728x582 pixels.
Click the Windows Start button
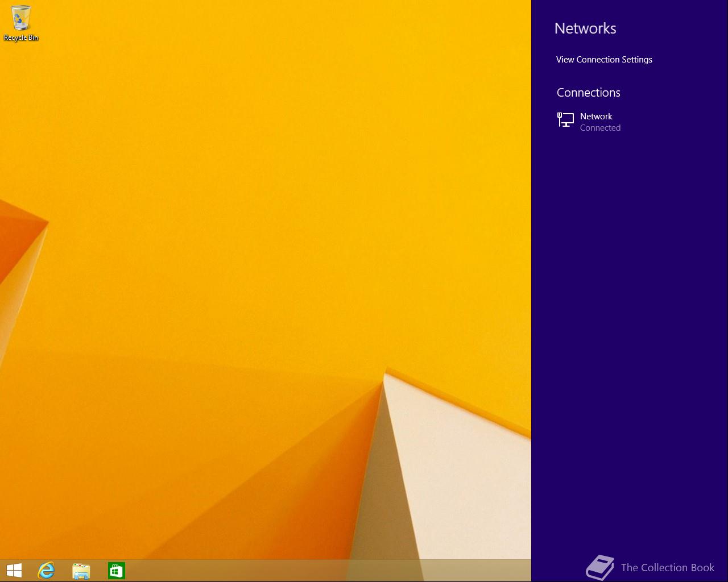(14, 571)
